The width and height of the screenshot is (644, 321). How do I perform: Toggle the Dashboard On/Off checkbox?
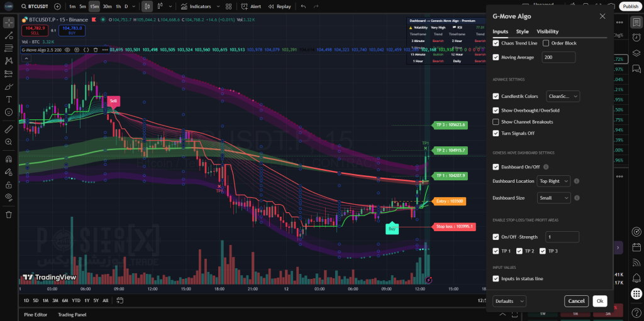496,167
